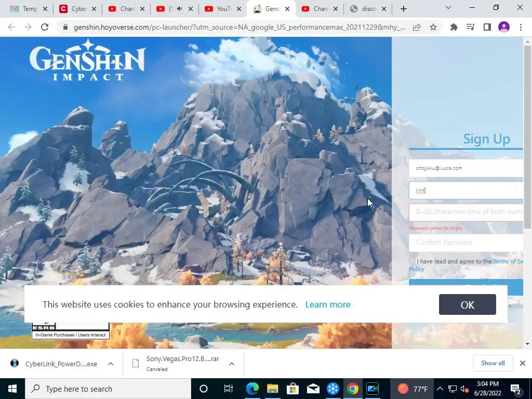The image size is (532, 399).
Task: Open Task View on the taskbar
Action: (229, 389)
